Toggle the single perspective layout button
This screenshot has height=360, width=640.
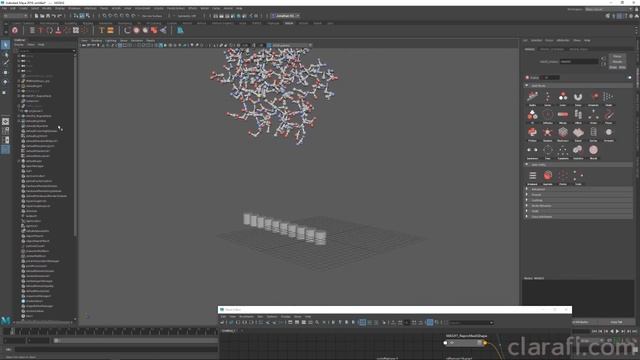(5, 122)
